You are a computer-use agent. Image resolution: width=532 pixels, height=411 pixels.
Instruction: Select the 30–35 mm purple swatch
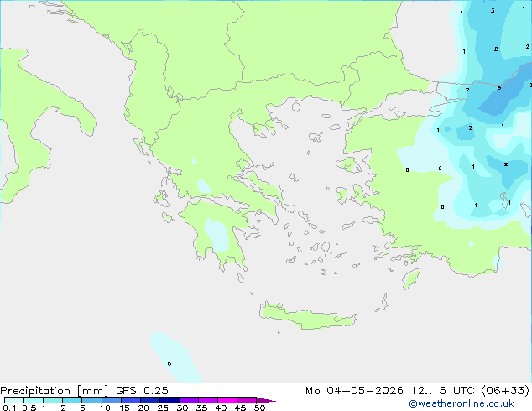(x=189, y=400)
